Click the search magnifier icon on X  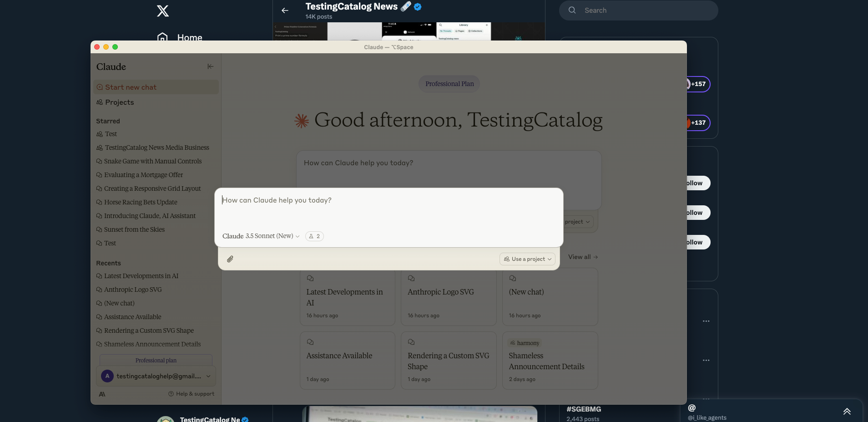(x=572, y=10)
